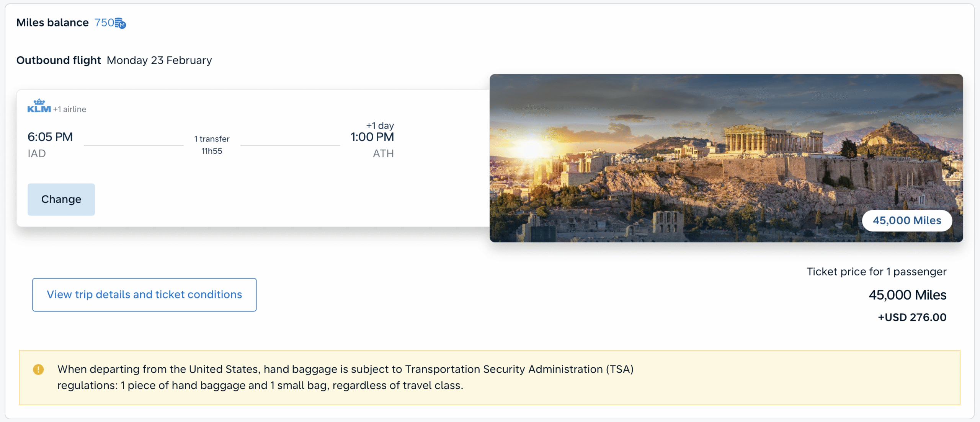Click the 750 Miles balance value
This screenshot has width=980, height=422.
104,23
